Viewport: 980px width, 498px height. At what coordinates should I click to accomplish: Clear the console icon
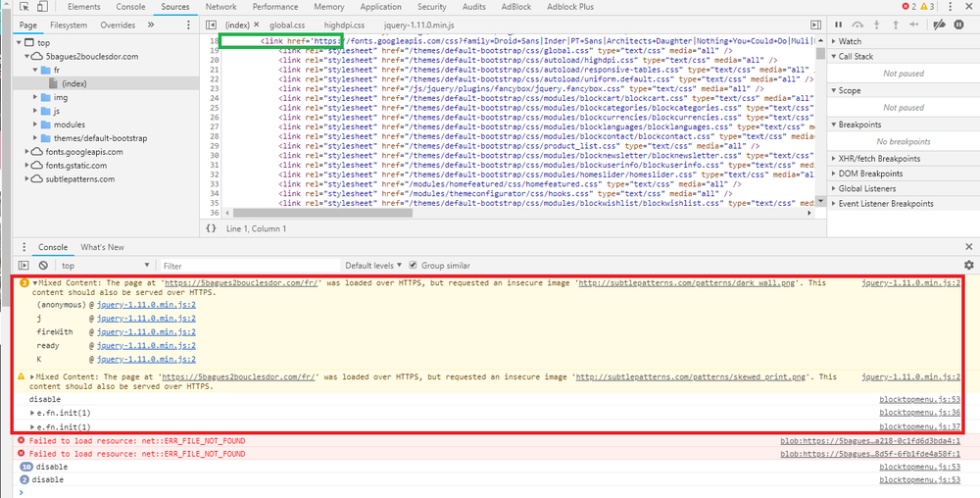(43, 266)
